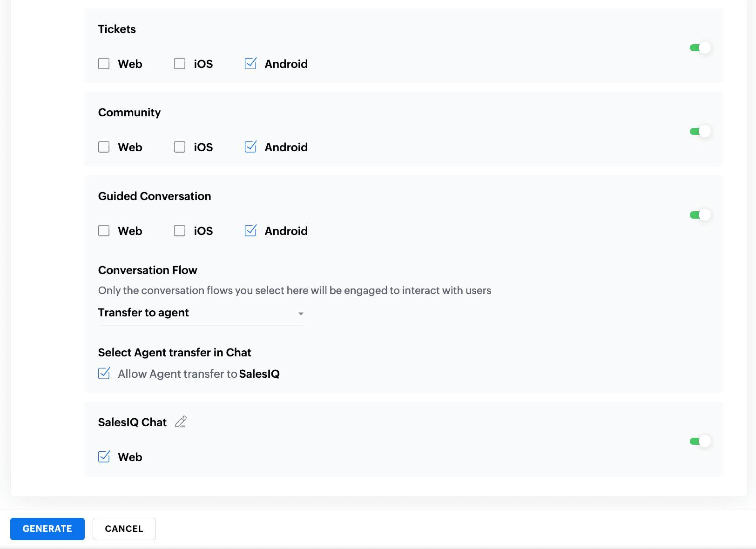Check the Web checkbox under Tickets
This screenshot has width=756, height=549.
[104, 64]
